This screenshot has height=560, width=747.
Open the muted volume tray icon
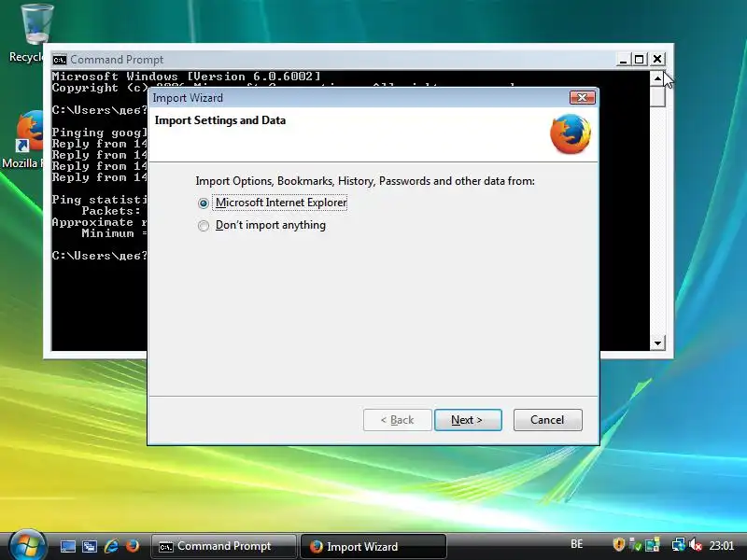(x=696, y=544)
